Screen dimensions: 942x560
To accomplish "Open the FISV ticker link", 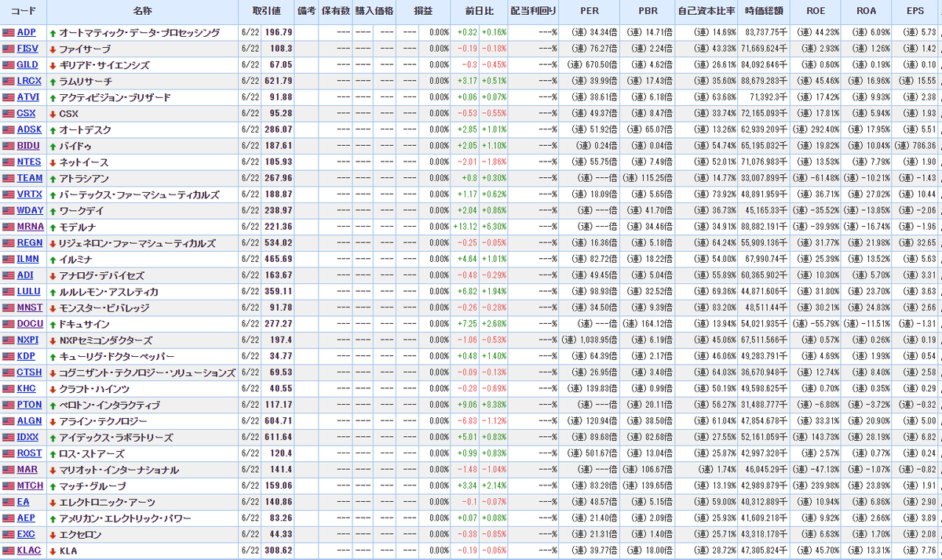I will pos(27,49).
